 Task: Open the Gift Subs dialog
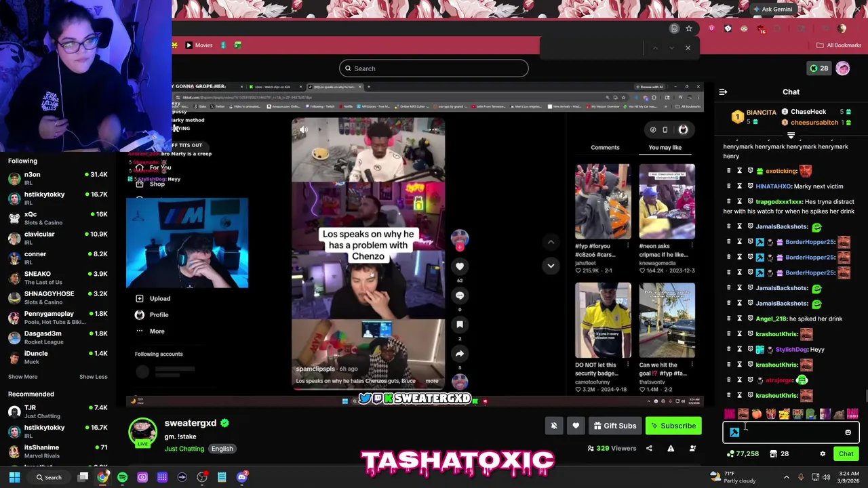click(615, 426)
